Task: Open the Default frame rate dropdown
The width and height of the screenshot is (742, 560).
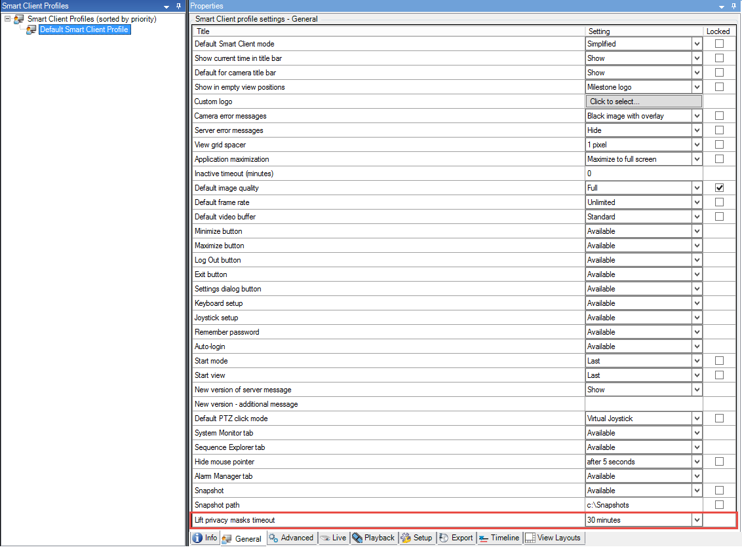Action: tap(697, 202)
